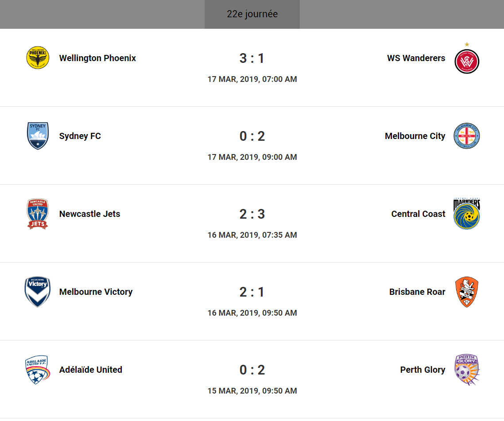This screenshot has width=504, height=421.
Task: Open the Wellington Phoenix team link
Action: tap(97, 58)
